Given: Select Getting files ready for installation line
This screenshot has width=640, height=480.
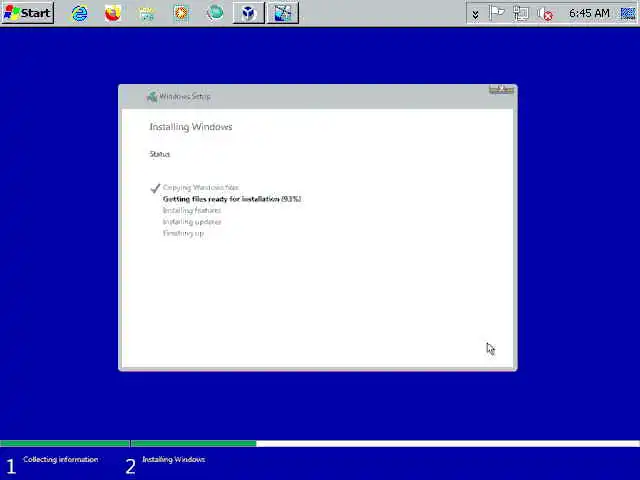Looking at the screenshot, I should (x=232, y=199).
